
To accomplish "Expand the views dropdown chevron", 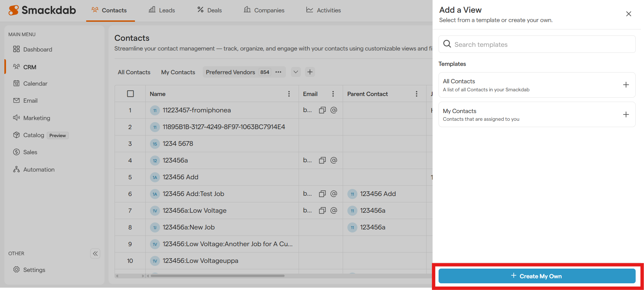I will coord(296,72).
